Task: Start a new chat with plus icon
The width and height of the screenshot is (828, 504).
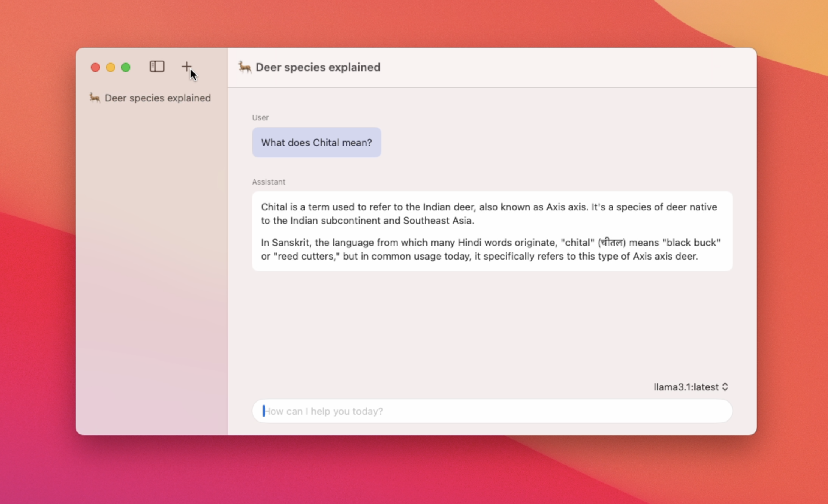Action: (x=186, y=67)
